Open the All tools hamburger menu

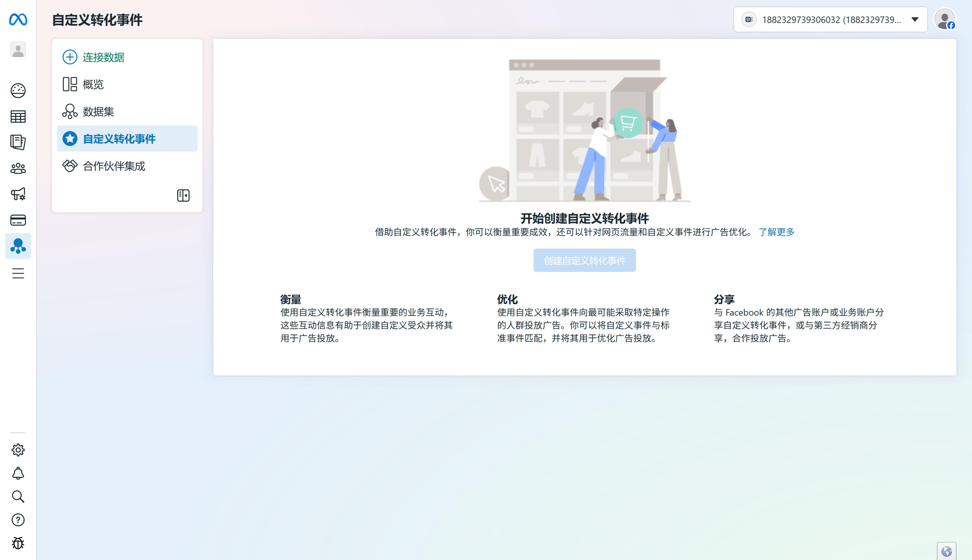[x=18, y=274]
